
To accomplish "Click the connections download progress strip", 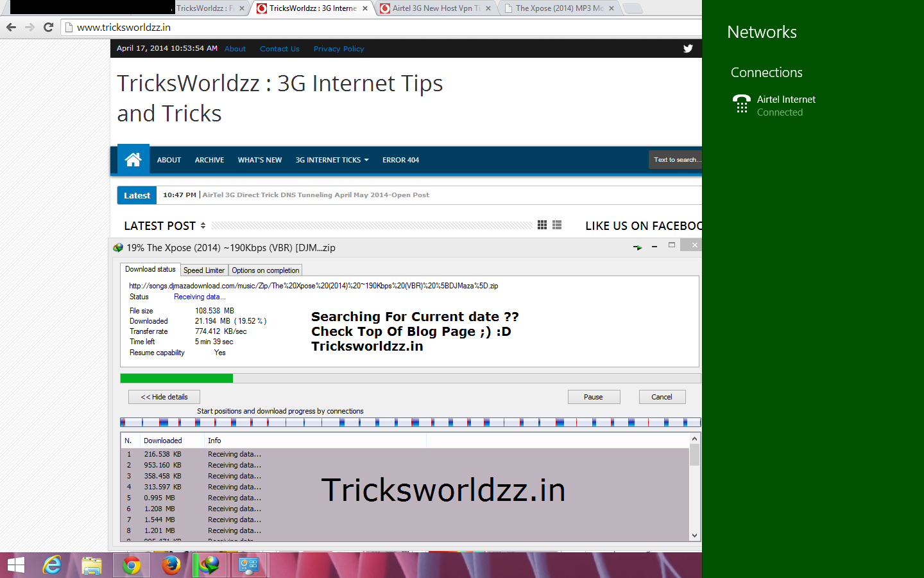I will 410,422.
